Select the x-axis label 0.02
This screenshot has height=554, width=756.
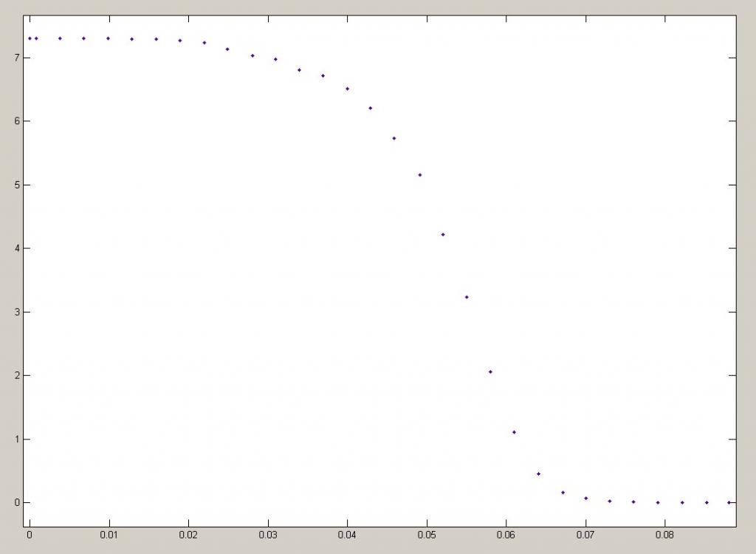(188, 536)
